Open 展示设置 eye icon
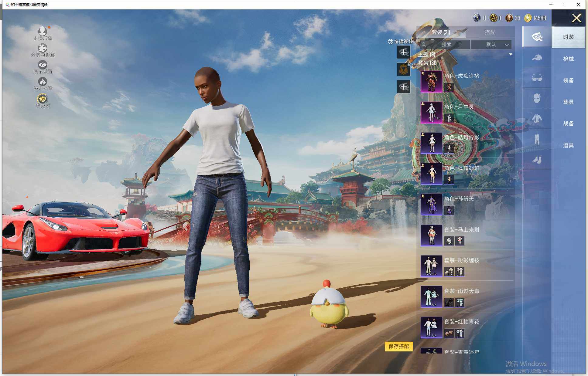Screen dimensions: 588x376 pos(43,65)
